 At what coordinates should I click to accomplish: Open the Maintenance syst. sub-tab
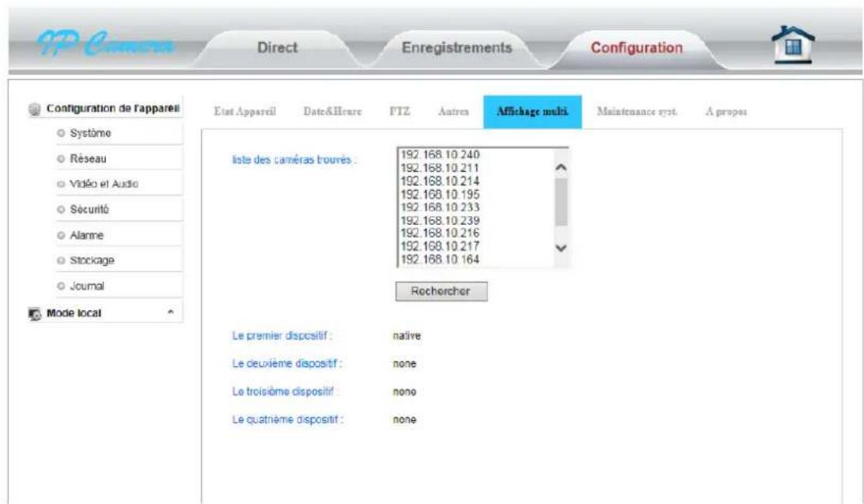[x=636, y=112]
